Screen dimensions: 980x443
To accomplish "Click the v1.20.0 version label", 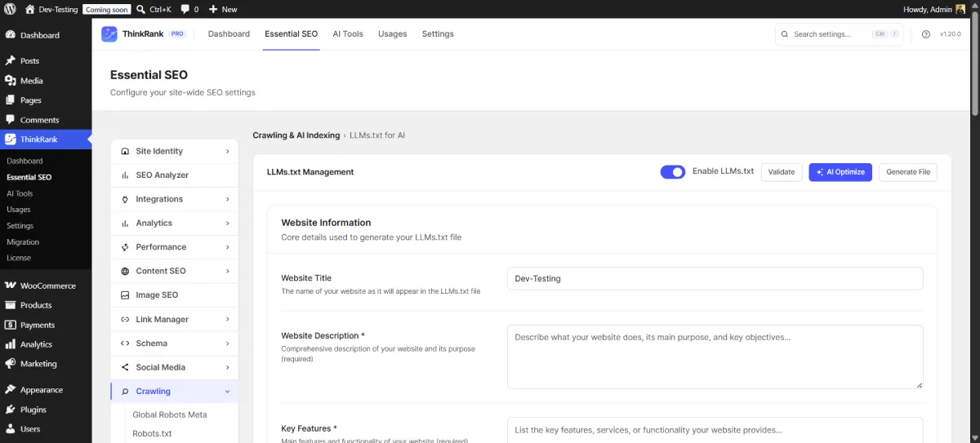I will coord(950,34).
